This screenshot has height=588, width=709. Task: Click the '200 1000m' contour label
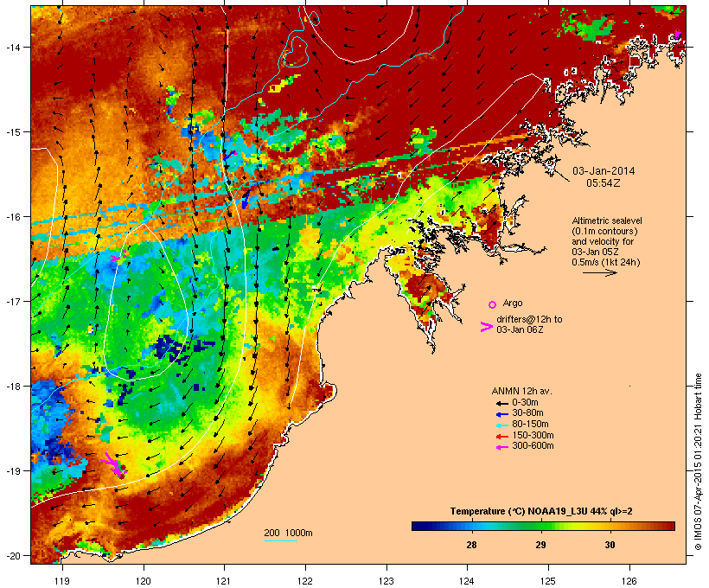click(x=288, y=533)
